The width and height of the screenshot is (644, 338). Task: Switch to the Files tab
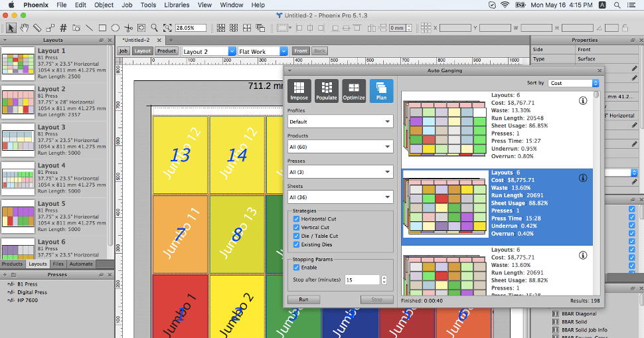coord(58,264)
